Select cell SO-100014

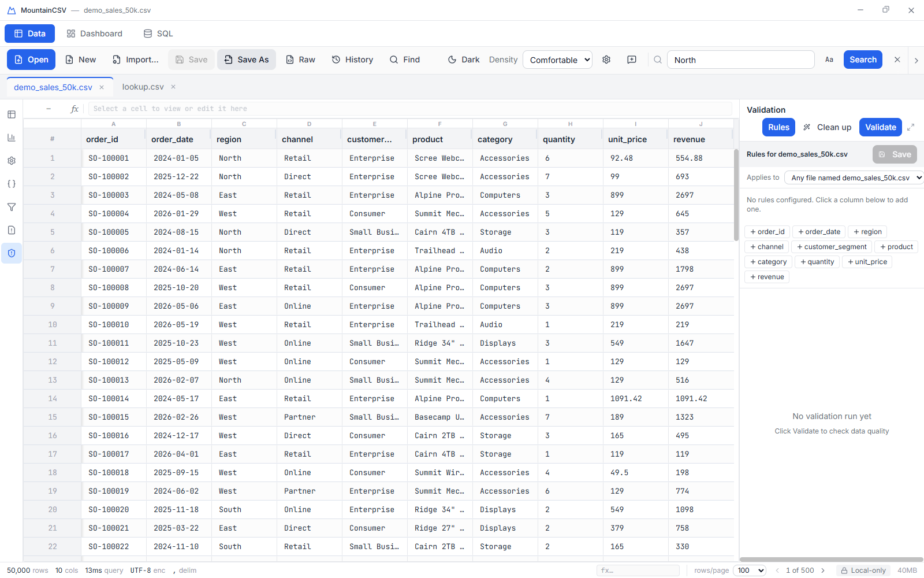[113, 398]
